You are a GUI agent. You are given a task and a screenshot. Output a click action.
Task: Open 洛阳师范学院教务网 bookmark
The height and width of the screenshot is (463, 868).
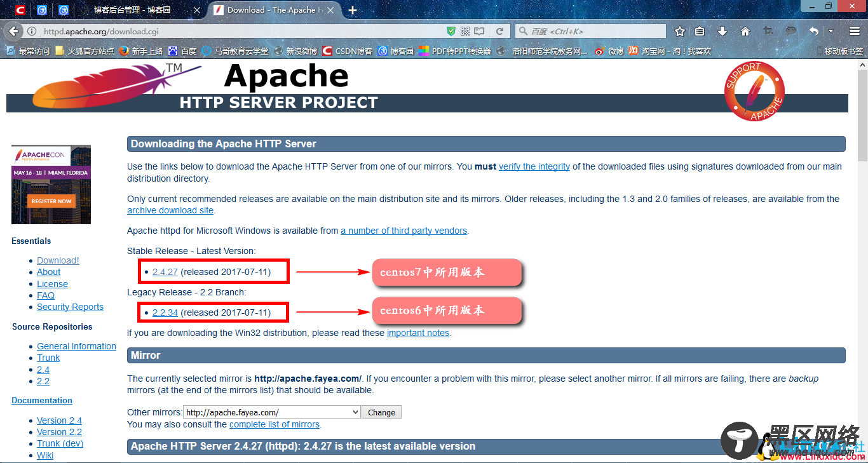point(542,51)
